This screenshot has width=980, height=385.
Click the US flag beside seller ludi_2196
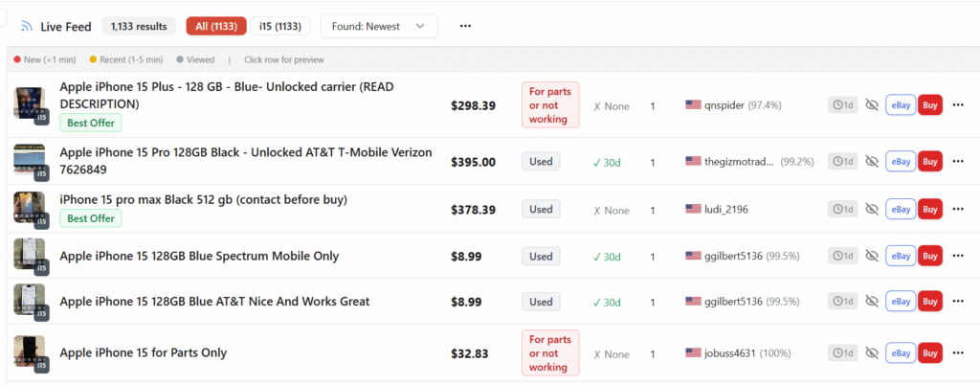[693, 209]
